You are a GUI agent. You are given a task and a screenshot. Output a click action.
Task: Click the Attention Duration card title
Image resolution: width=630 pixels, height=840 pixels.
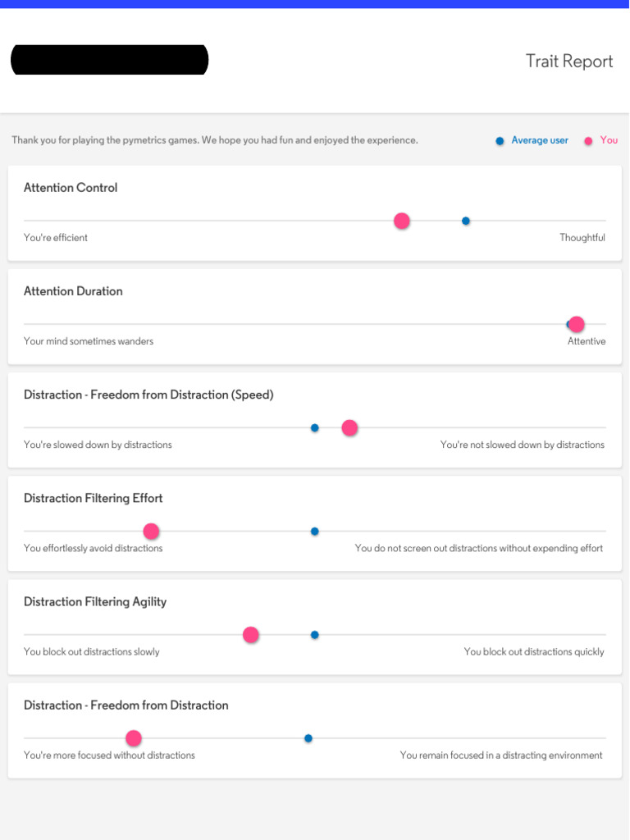(x=73, y=291)
